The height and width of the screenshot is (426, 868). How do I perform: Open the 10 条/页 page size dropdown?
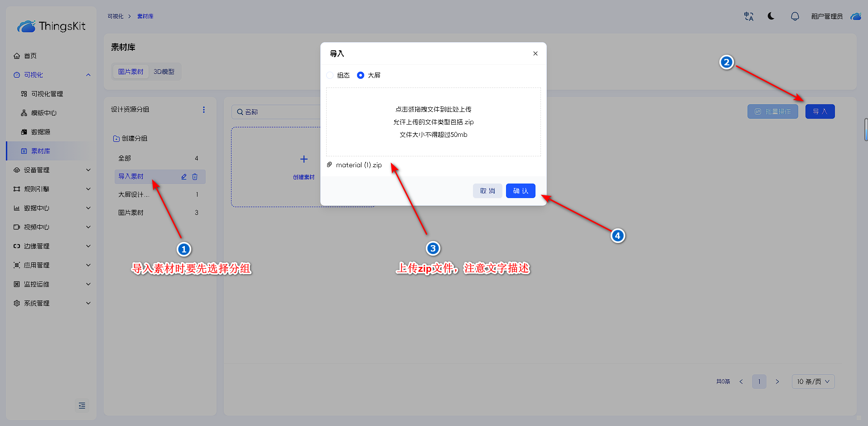coord(813,382)
